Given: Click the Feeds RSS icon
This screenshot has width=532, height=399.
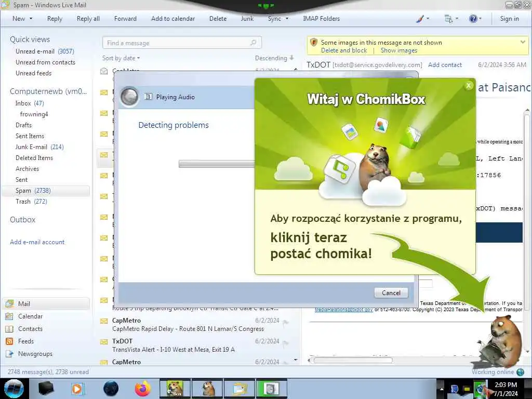Looking at the screenshot, I should coord(9,341).
